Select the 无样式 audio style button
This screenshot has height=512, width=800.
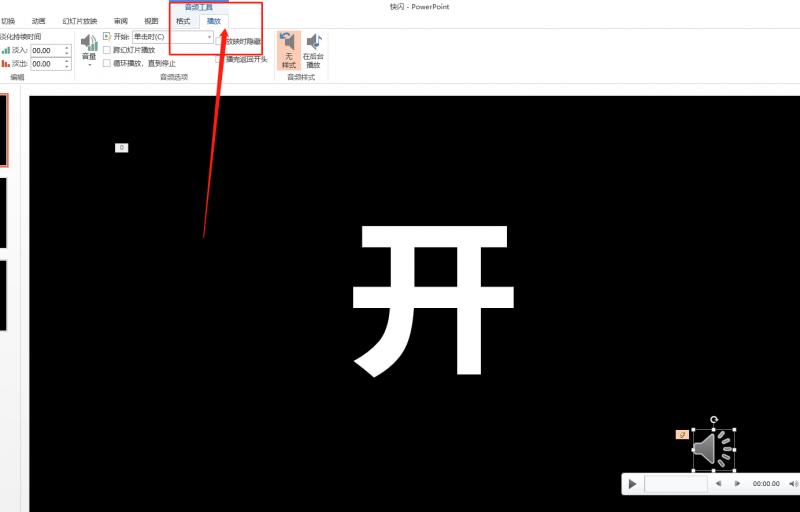[x=289, y=50]
